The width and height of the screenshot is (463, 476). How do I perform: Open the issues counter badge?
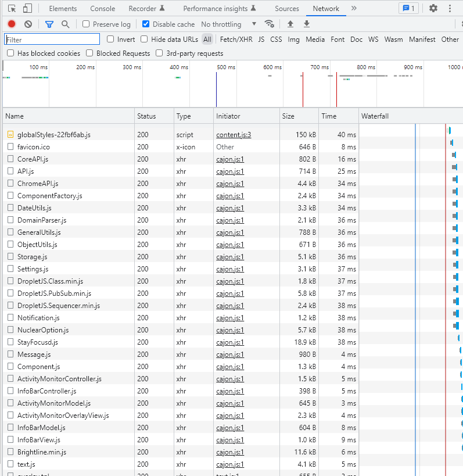(x=409, y=8)
